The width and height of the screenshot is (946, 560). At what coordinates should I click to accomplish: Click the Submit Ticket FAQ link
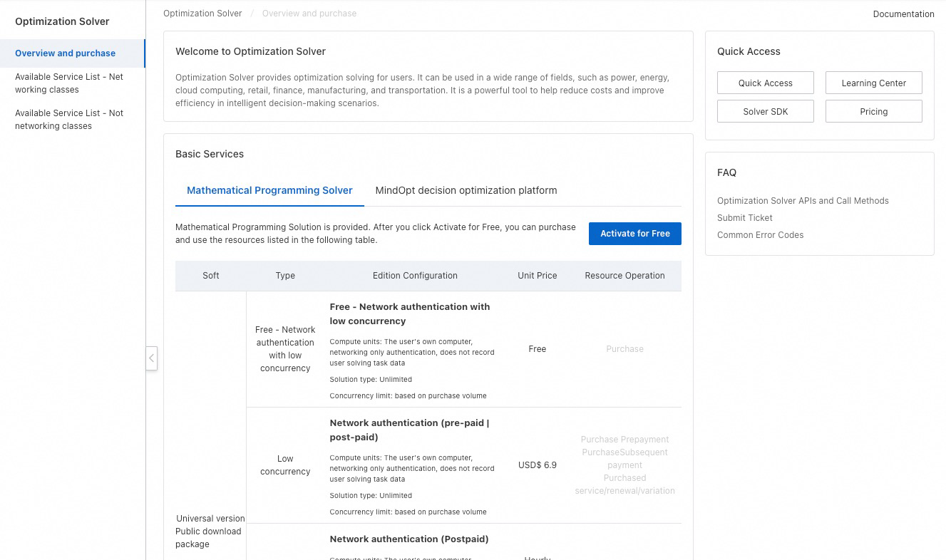pyautogui.click(x=744, y=218)
